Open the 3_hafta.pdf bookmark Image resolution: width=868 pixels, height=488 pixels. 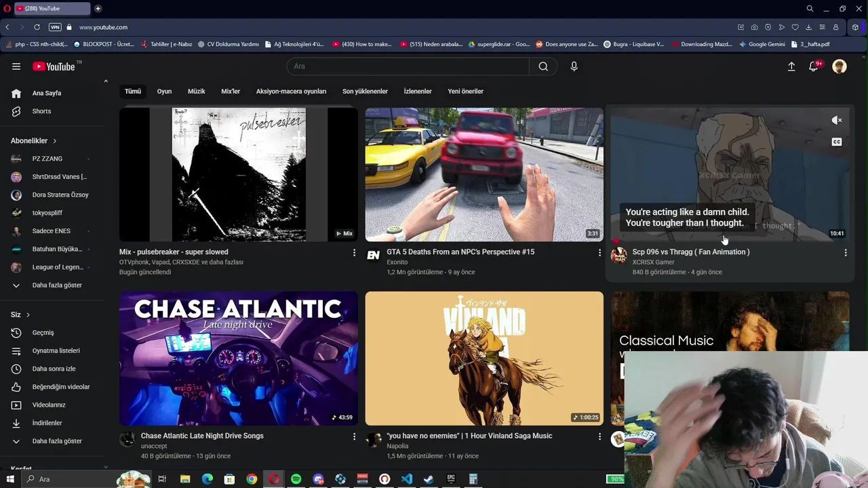(810, 44)
